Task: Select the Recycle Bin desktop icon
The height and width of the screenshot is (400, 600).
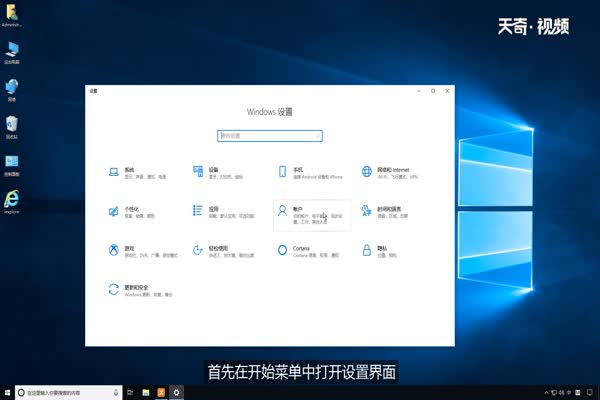Action: click(x=12, y=127)
